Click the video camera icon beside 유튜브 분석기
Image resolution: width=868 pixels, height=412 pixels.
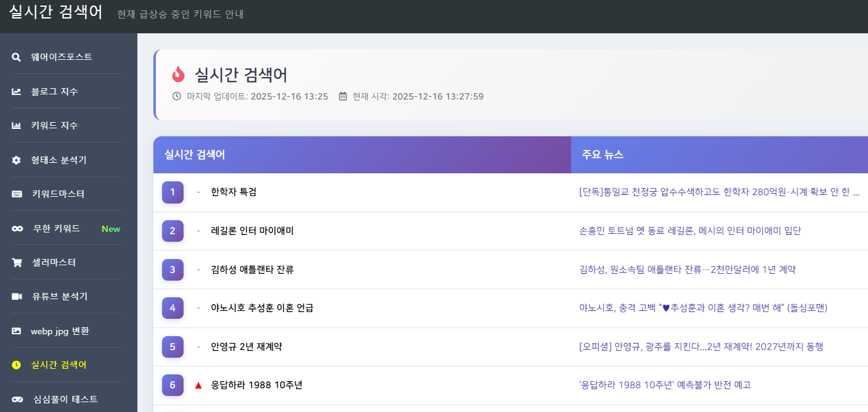pyautogui.click(x=17, y=297)
